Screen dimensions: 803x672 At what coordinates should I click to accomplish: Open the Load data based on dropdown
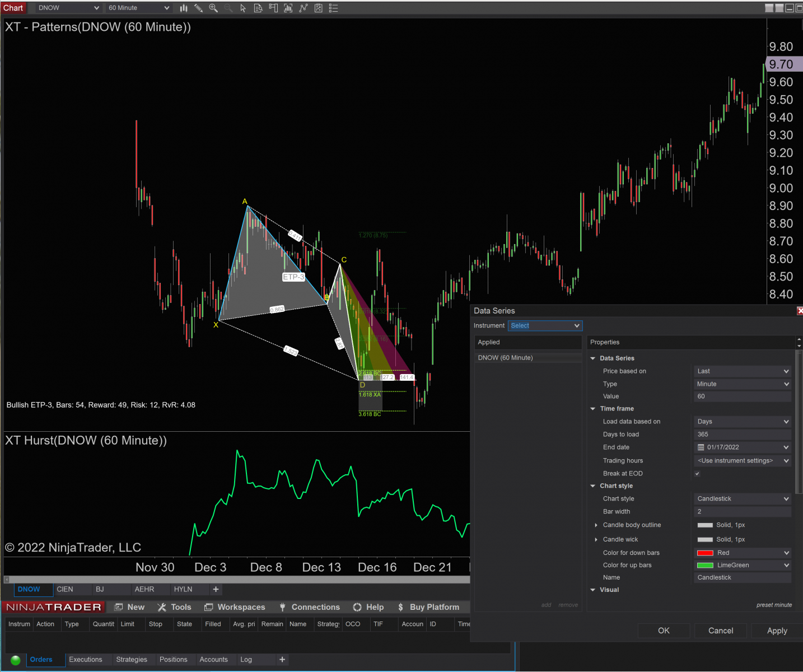pos(743,422)
